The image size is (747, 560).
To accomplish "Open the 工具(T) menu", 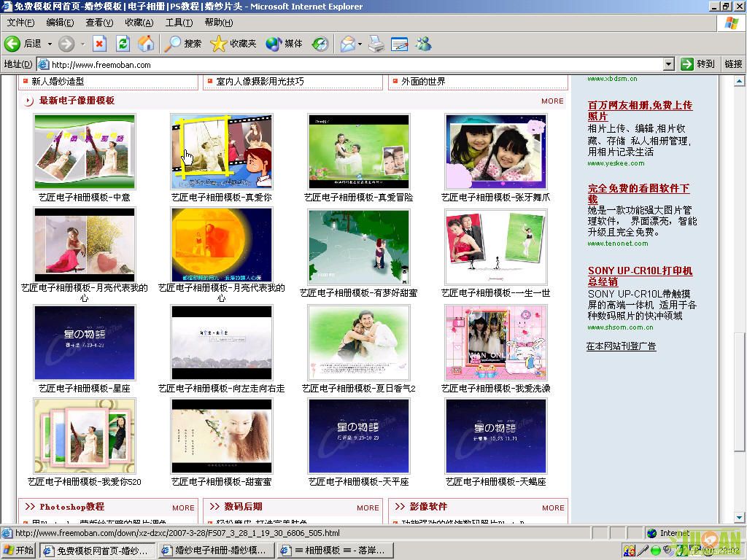I will pyautogui.click(x=179, y=23).
